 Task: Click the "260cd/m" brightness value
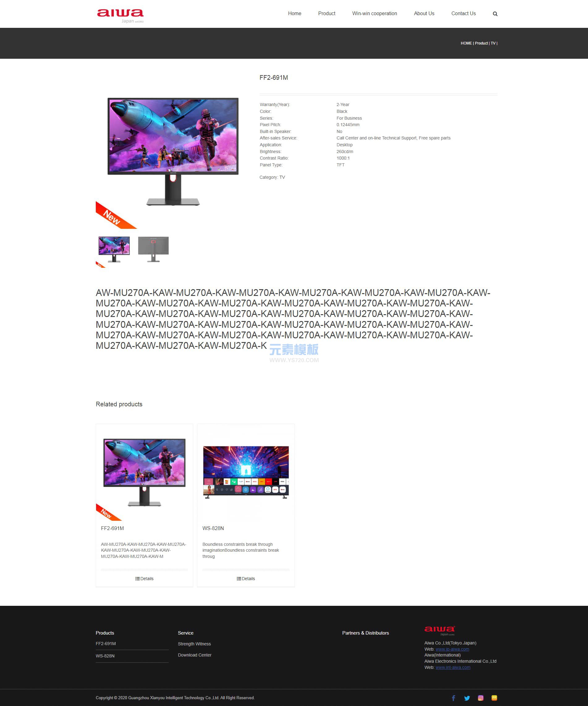(345, 152)
